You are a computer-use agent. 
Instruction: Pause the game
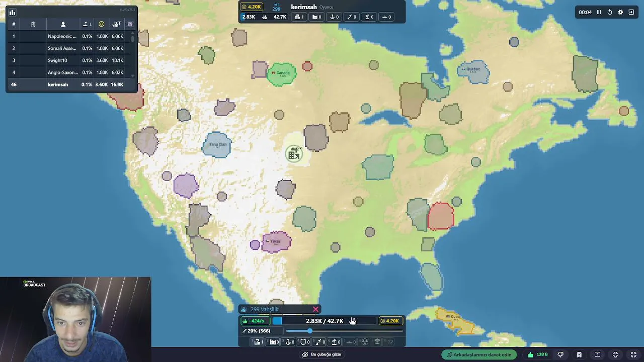pos(599,12)
